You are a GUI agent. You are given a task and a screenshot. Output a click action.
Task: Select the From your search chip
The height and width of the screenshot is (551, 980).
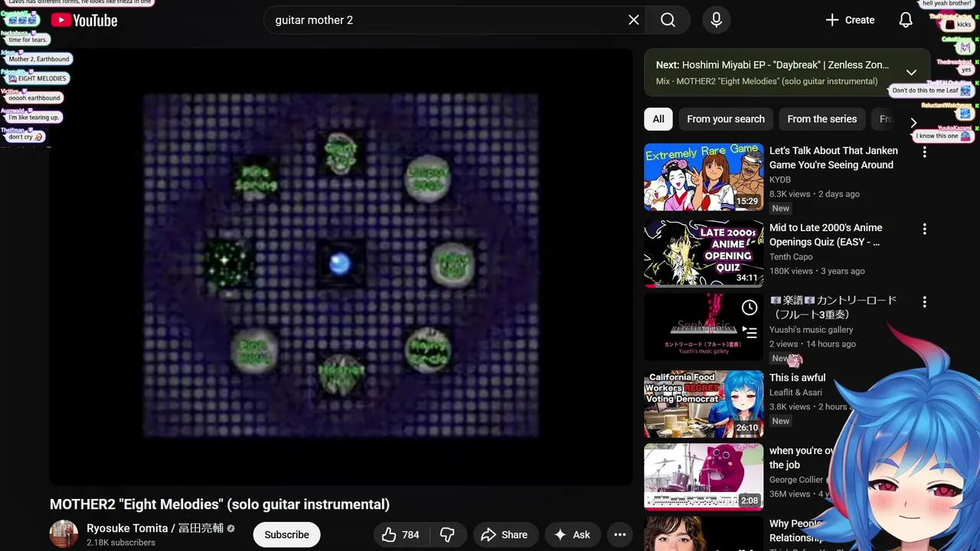pyautogui.click(x=726, y=119)
